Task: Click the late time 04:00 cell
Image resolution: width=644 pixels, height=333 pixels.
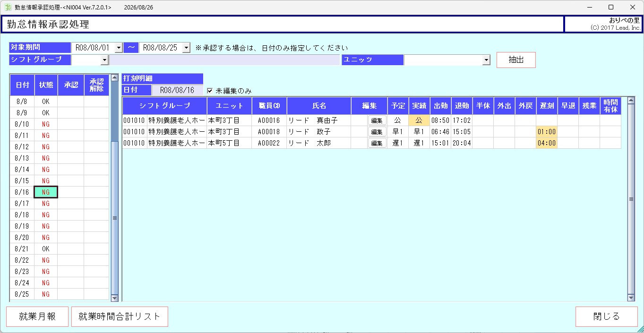Action: [547, 143]
